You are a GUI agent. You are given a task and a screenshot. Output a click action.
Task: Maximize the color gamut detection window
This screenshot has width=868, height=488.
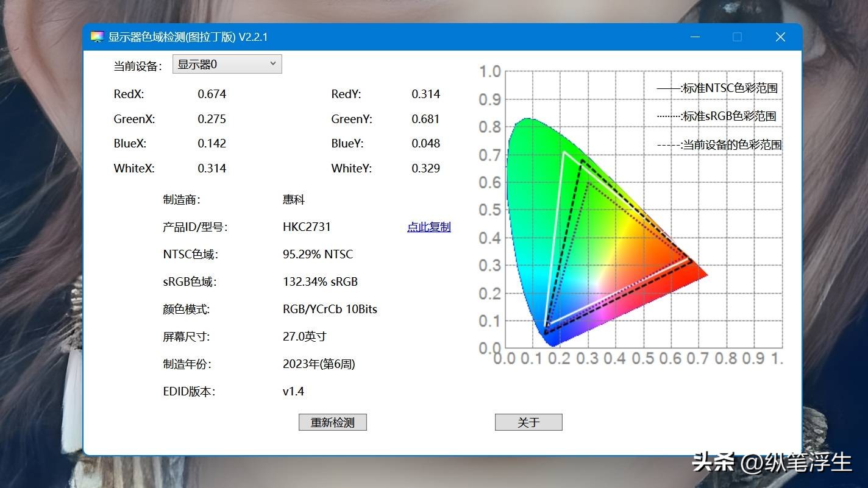point(738,37)
